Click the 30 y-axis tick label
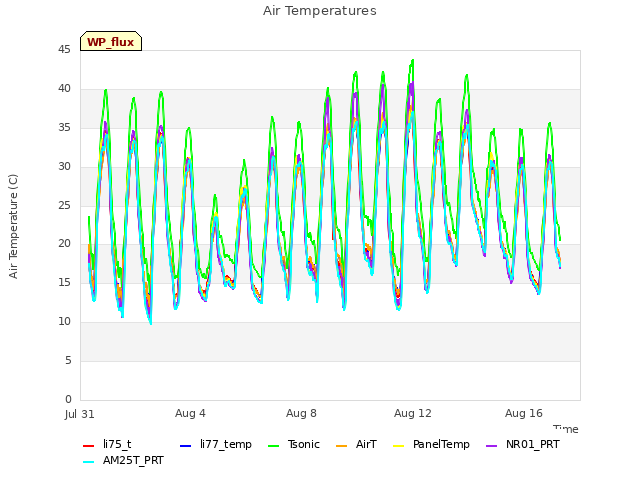The width and height of the screenshot is (640, 480). tap(64, 167)
